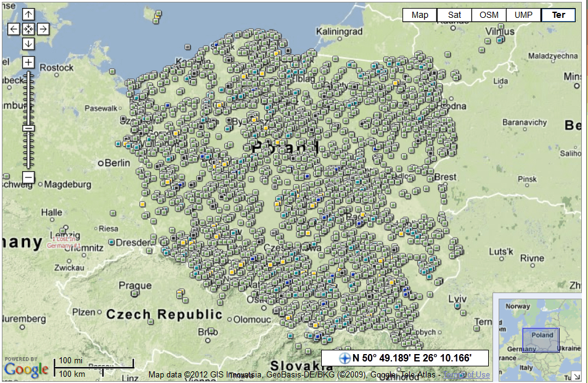The height and width of the screenshot is (383, 588).
Task: Pan the map left with arrow
Action: pyautogui.click(x=14, y=29)
